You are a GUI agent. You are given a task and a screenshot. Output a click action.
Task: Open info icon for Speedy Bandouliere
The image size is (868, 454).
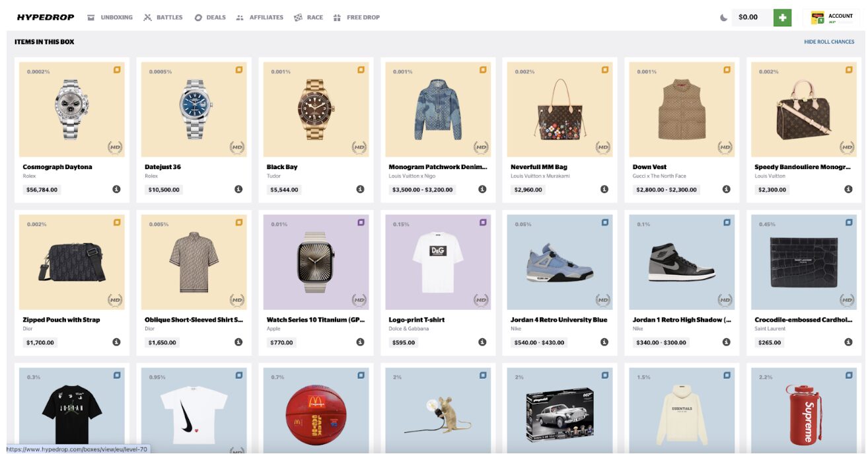point(848,189)
